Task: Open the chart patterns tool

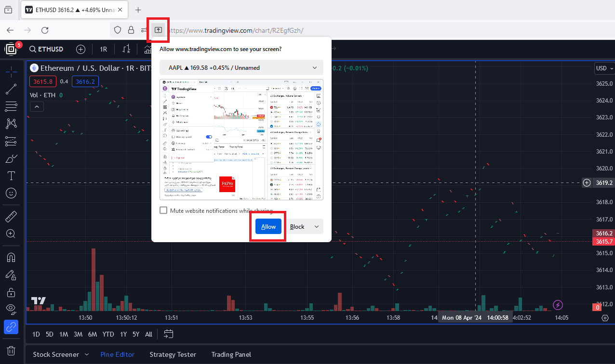Action: click(x=11, y=124)
